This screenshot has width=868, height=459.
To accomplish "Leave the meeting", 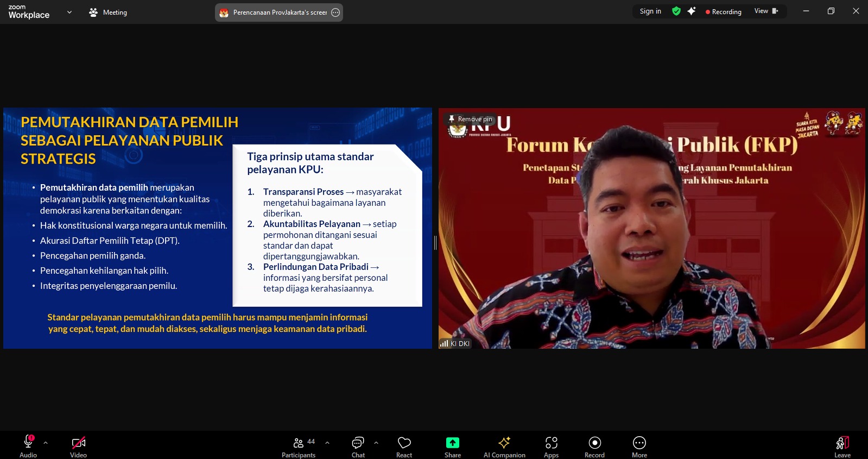I will click(842, 445).
